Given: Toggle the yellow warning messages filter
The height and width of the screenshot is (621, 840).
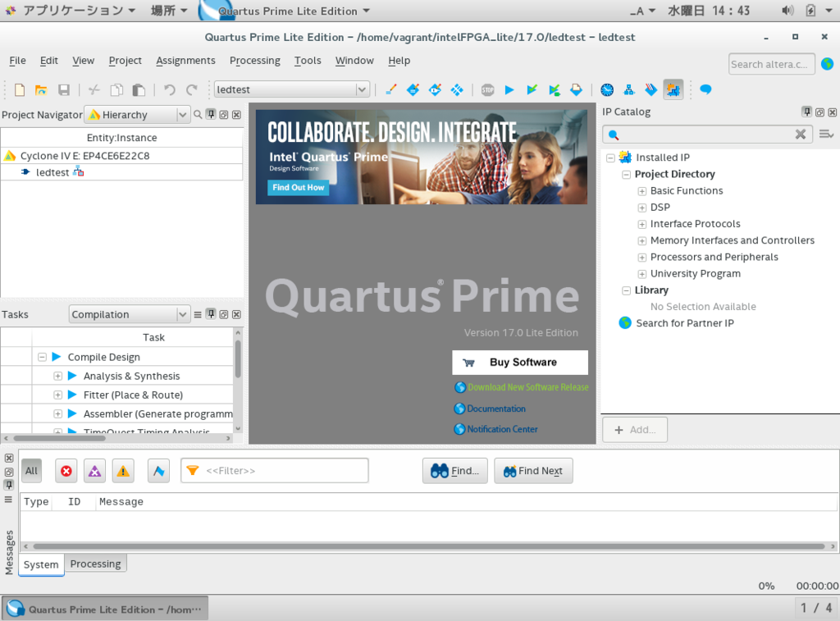Looking at the screenshot, I should (123, 471).
